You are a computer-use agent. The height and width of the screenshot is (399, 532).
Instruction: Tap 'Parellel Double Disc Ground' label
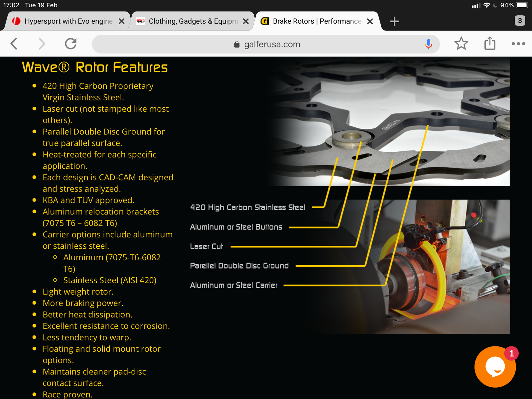[x=239, y=266]
